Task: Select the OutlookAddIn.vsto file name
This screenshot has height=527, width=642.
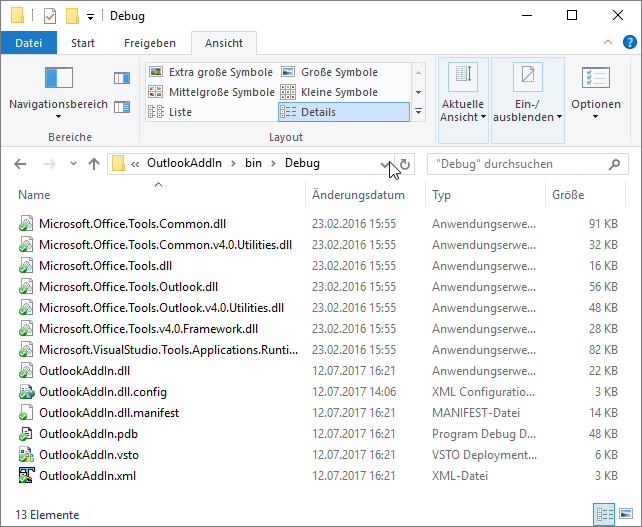Action: (x=89, y=455)
